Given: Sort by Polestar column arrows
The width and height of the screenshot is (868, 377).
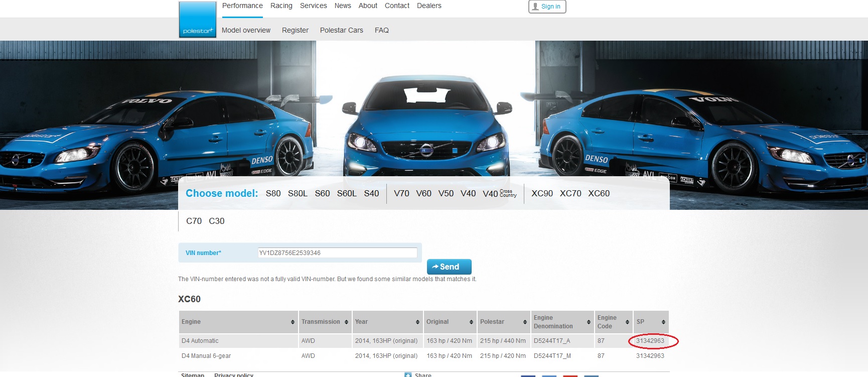Looking at the screenshot, I should click(525, 322).
